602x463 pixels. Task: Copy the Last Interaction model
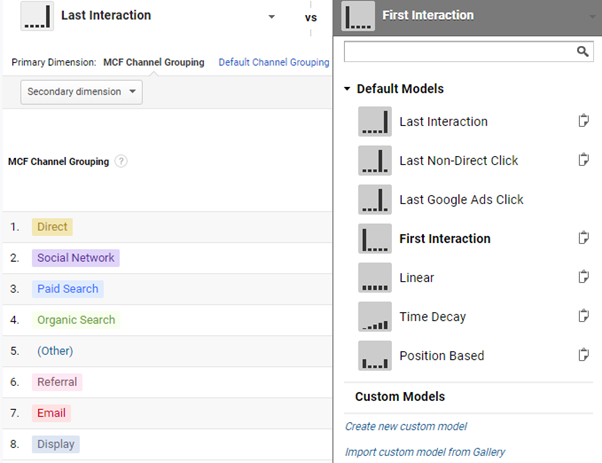tap(583, 121)
